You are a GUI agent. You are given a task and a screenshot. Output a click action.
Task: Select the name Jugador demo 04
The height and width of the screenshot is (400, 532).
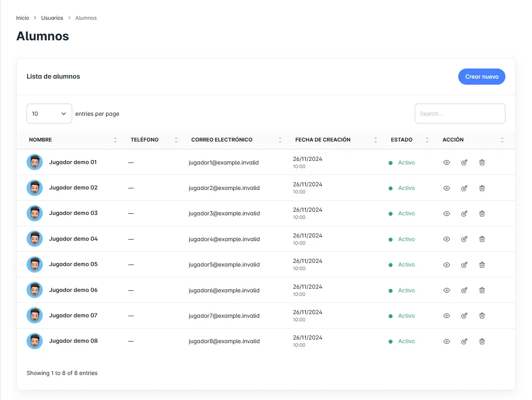tap(73, 239)
